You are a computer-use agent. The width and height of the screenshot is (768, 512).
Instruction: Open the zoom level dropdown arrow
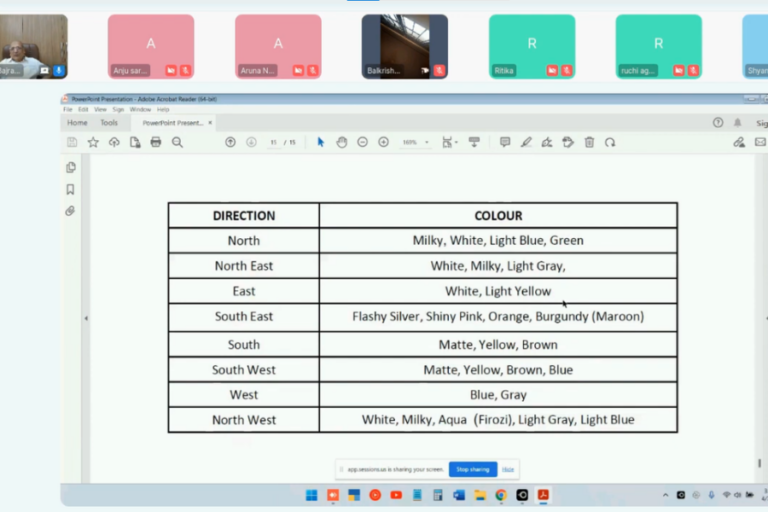[x=427, y=142]
